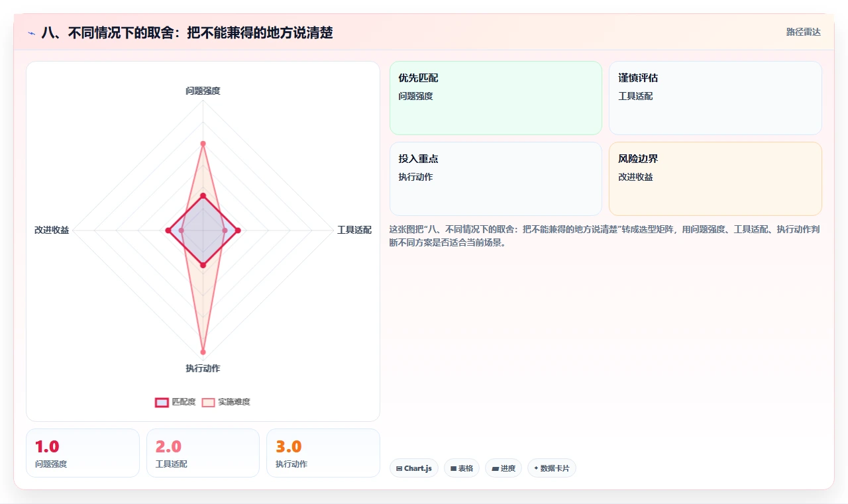Click the Chart.js tag chip

click(x=414, y=468)
